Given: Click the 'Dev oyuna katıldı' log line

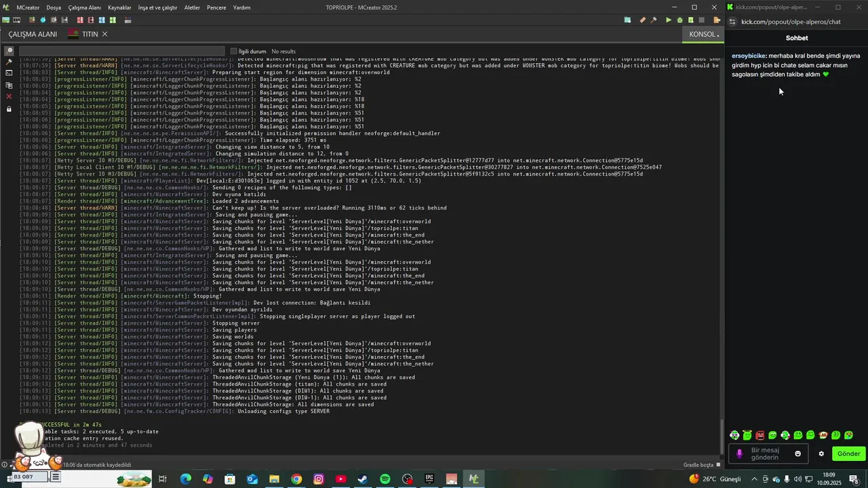Looking at the screenshot, I should [x=142, y=195].
